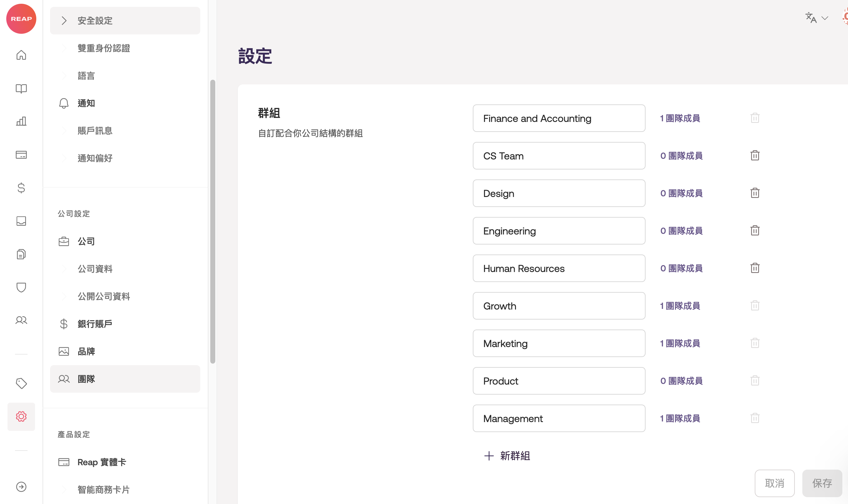The height and width of the screenshot is (504, 848).
Task: Click the home icon in left rail
Action: [x=21, y=55]
